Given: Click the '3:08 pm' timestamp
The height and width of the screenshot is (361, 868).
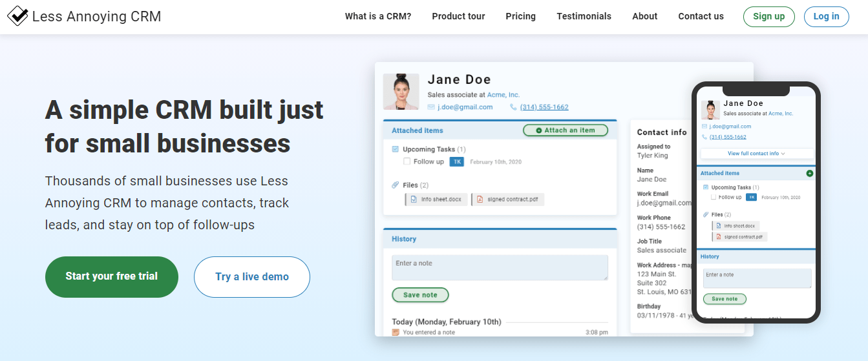Looking at the screenshot, I should point(597,333).
